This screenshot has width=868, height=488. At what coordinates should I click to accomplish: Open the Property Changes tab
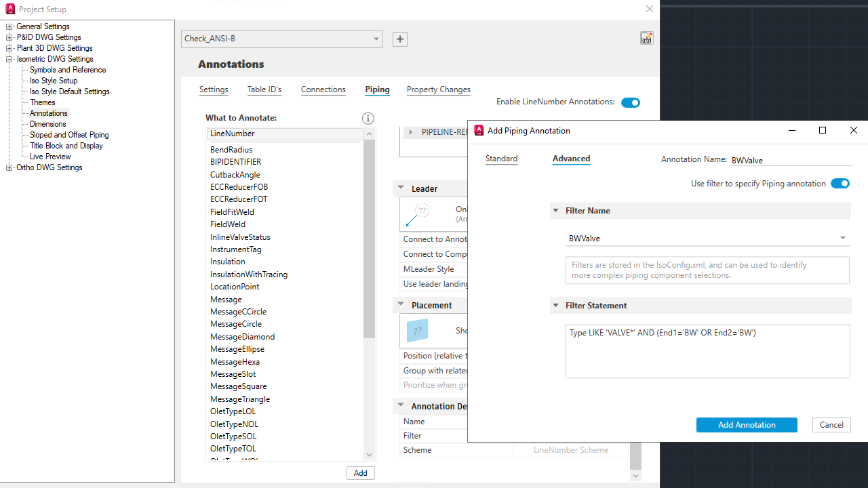439,89
